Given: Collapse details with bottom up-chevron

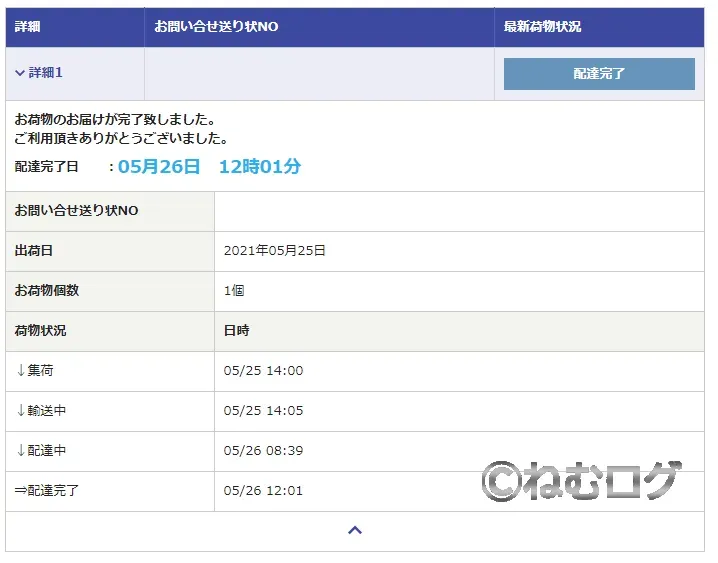Looking at the screenshot, I should point(355,530).
